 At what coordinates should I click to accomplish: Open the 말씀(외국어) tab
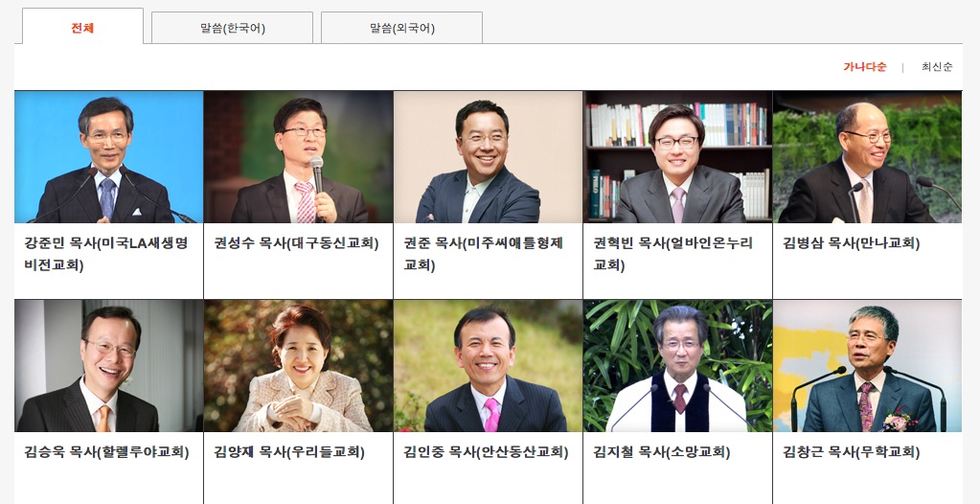[x=401, y=28]
